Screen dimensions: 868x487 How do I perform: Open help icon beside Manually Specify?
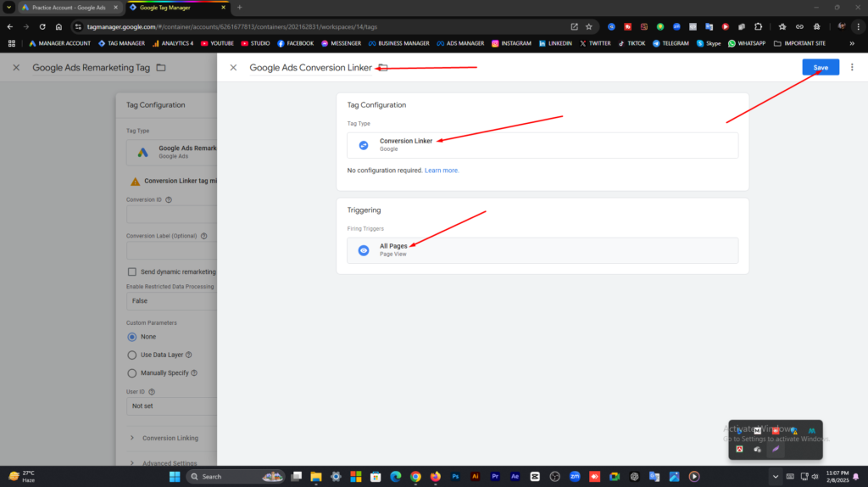pyautogui.click(x=194, y=372)
